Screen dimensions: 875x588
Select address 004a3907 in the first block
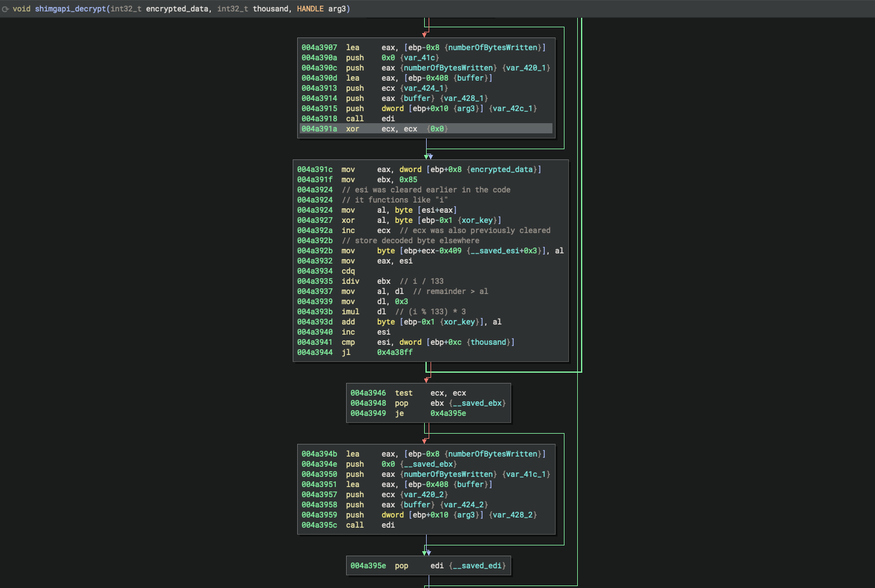tap(319, 48)
